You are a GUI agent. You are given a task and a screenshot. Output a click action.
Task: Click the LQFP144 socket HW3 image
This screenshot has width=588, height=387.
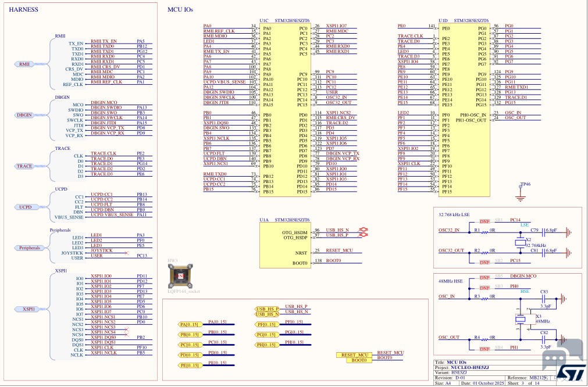[x=180, y=276]
